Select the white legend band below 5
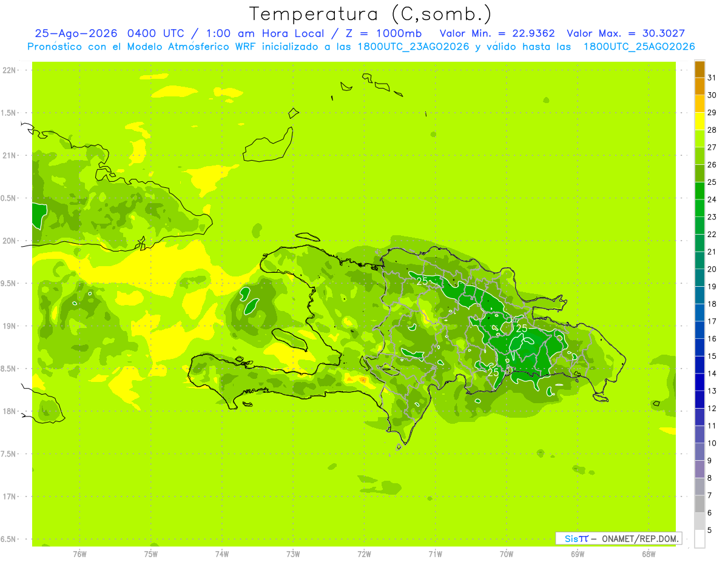Image resolution: width=728 pixels, height=562 pixels. tap(699, 539)
